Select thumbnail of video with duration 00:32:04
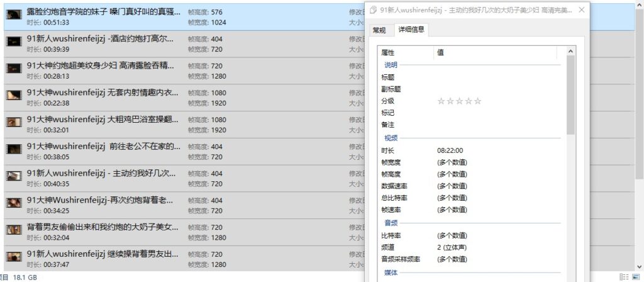The width and height of the screenshot is (644, 282). tap(14, 230)
